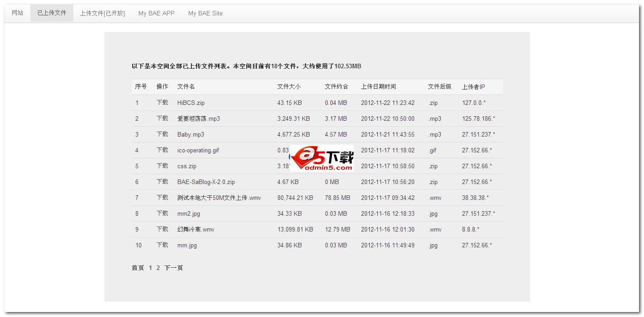This screenshot has width=644, height=317.
Task: Click file name BAE-SaBlog-X-2.0.zip
Action: pos(206,182)
